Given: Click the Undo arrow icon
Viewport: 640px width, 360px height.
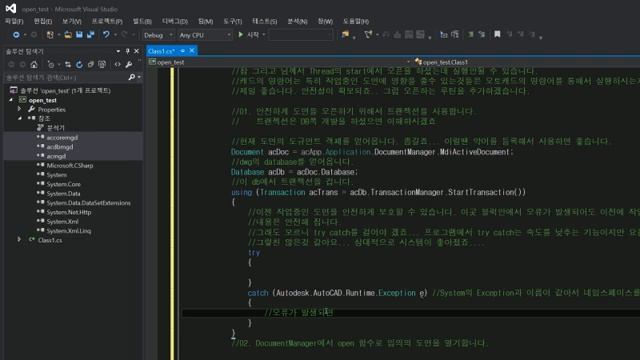Looking at the screenshot, I should pos(106,35).
